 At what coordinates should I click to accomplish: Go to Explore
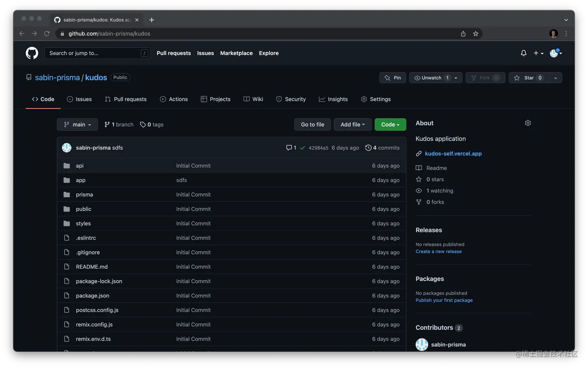coord(269,53)
